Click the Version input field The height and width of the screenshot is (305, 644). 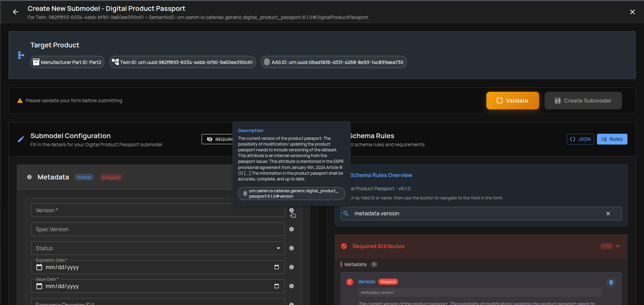(x=158, y=210)
